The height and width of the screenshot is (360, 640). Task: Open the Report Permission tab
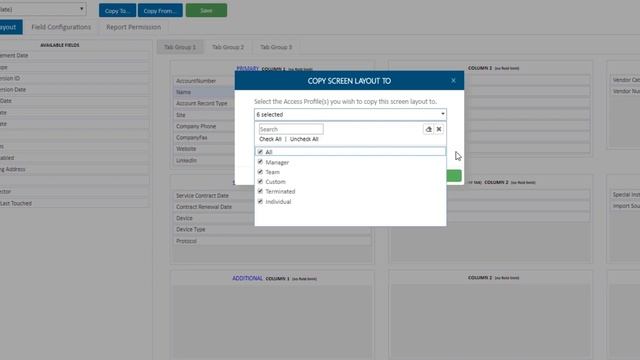133,27
